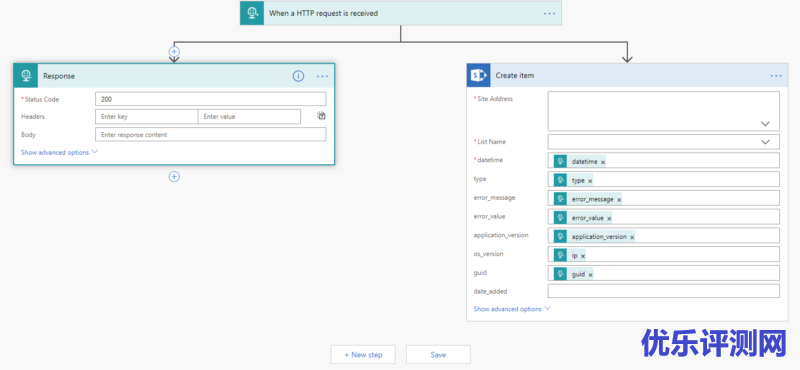
Task: Click the application_version field label
Action: pos(501,235)
